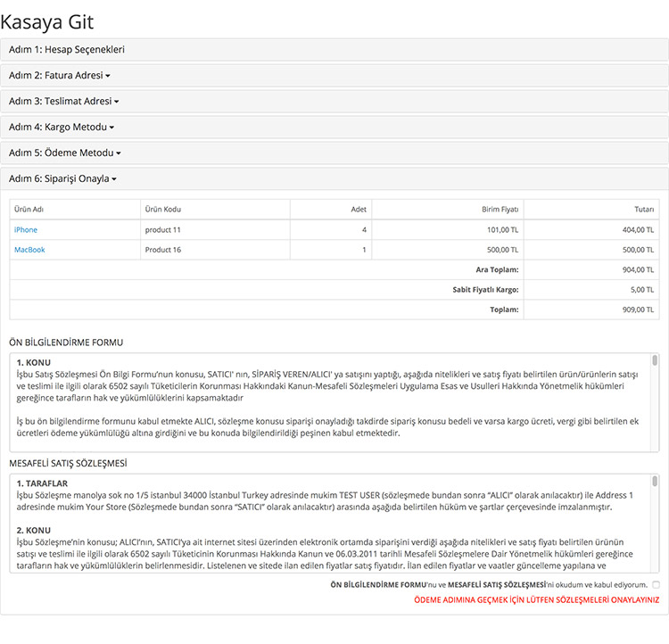Click the MESAFELİ SATIŞ SÖZLEŞMESİ scrollbar
The image size is (669, 644).
(x=655, y=522)
